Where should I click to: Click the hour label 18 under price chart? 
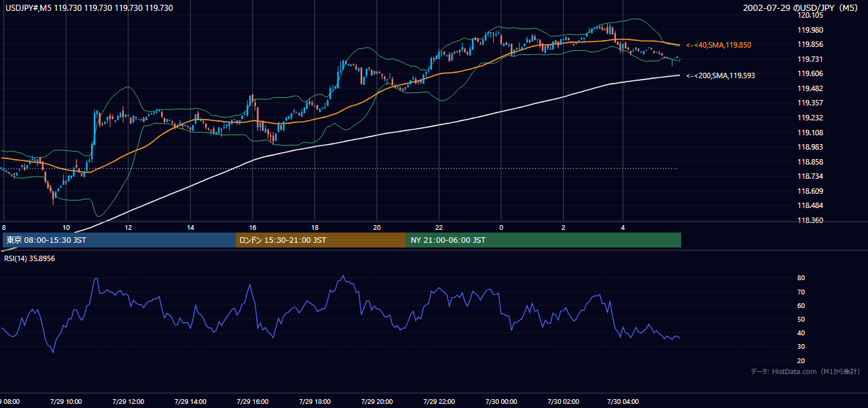pos(314,227)
